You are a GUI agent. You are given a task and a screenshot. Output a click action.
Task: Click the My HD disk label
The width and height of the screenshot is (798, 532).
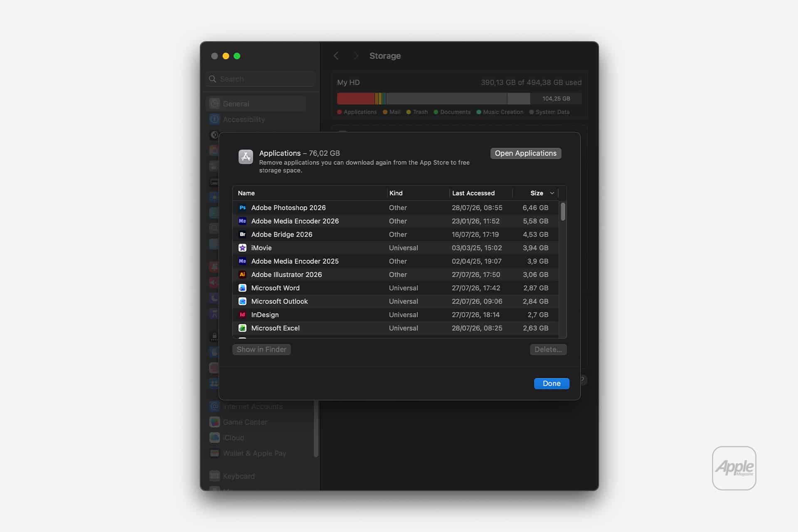point(348,82)
